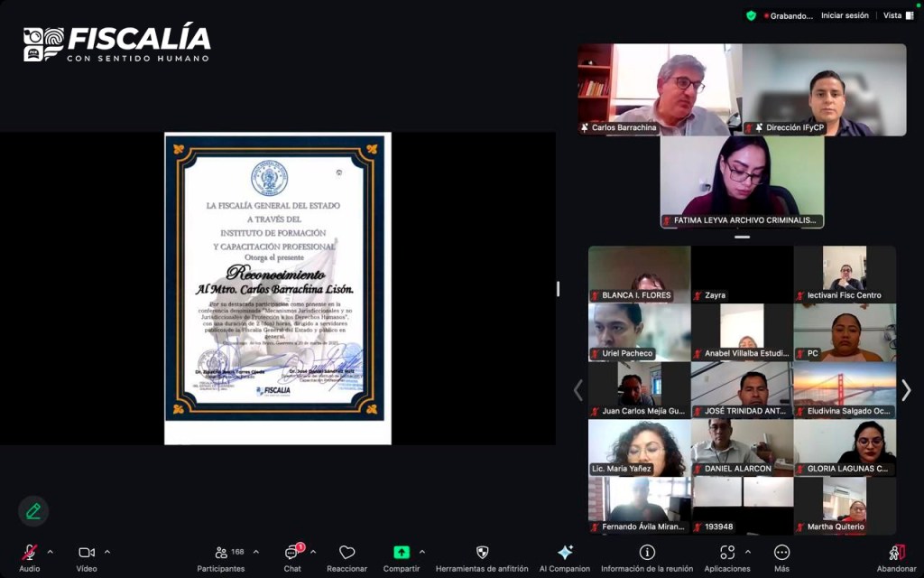The height and width of the screenshot is (578, 924).
Task: Go to next gallery page arrow
Action: coord(906,390)
